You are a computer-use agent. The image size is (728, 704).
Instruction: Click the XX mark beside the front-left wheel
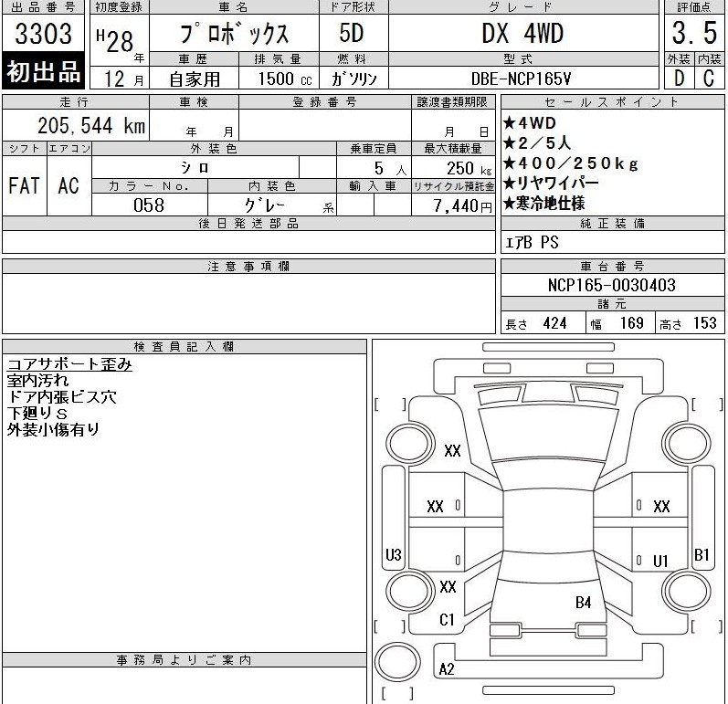tap(452, 451)
